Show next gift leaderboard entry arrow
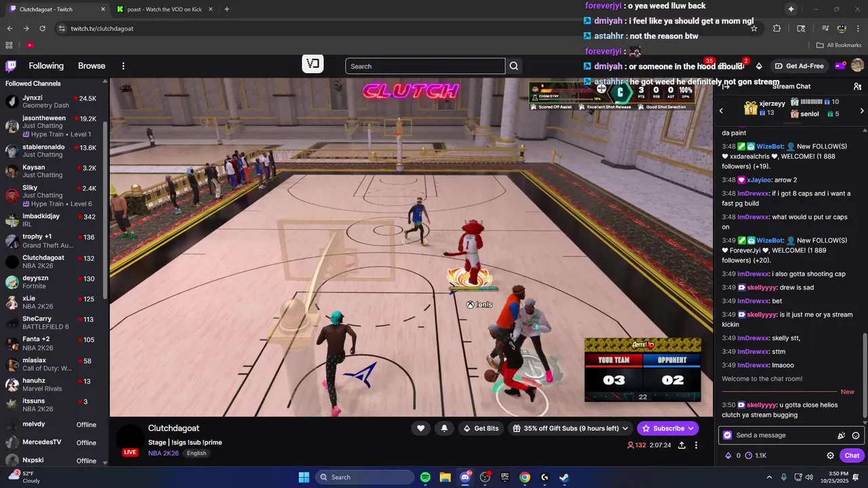 click(862, 110)
